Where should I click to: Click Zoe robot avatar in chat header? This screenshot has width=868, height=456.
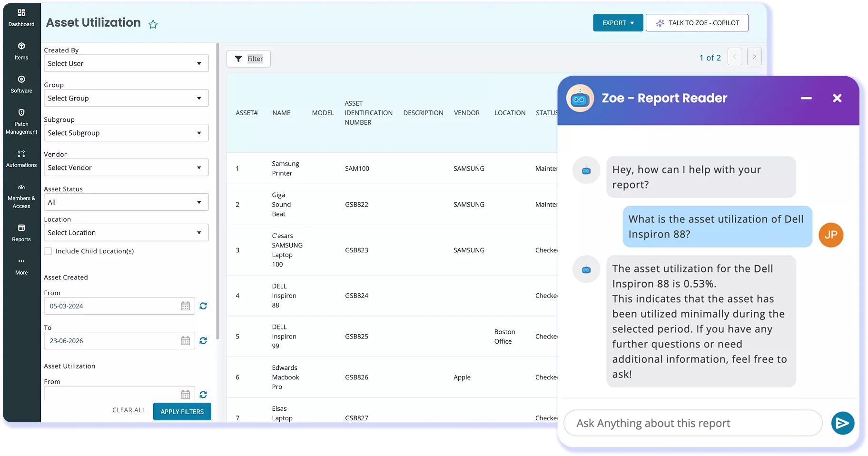pyautogui.click(x=580, y=99)
